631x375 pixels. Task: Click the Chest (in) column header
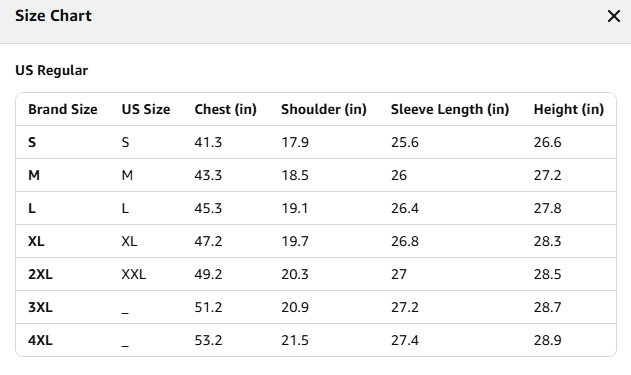(226, 109)
